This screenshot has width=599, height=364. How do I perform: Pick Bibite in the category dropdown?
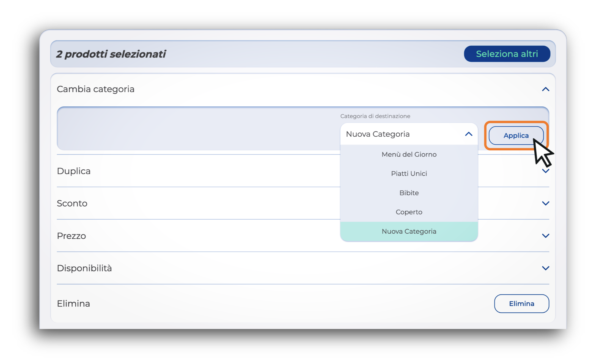[409, 193]
